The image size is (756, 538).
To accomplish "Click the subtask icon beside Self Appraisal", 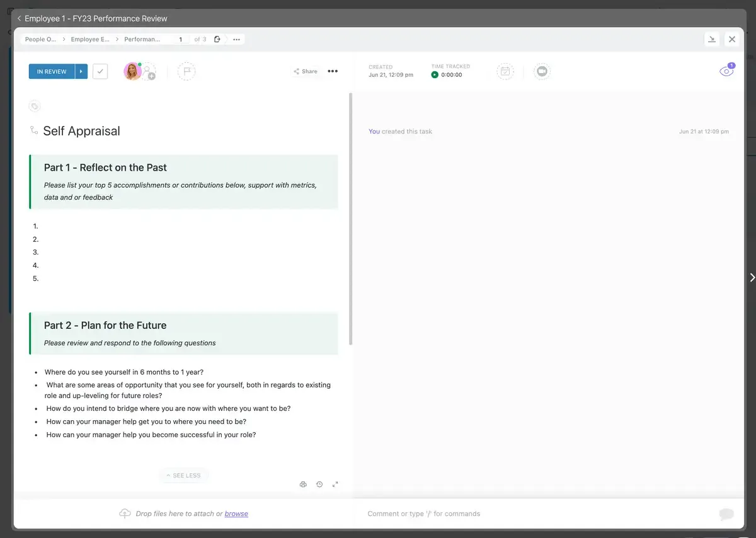I will point(34,130).
